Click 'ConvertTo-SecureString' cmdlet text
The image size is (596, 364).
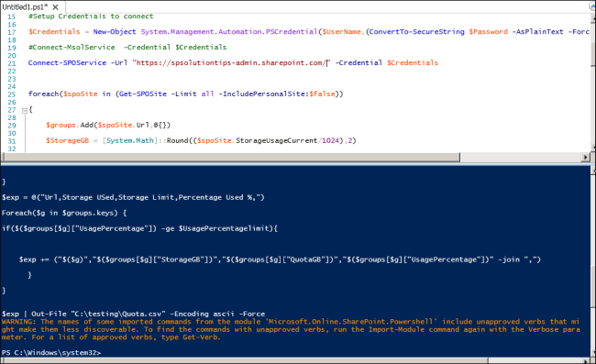416,32
